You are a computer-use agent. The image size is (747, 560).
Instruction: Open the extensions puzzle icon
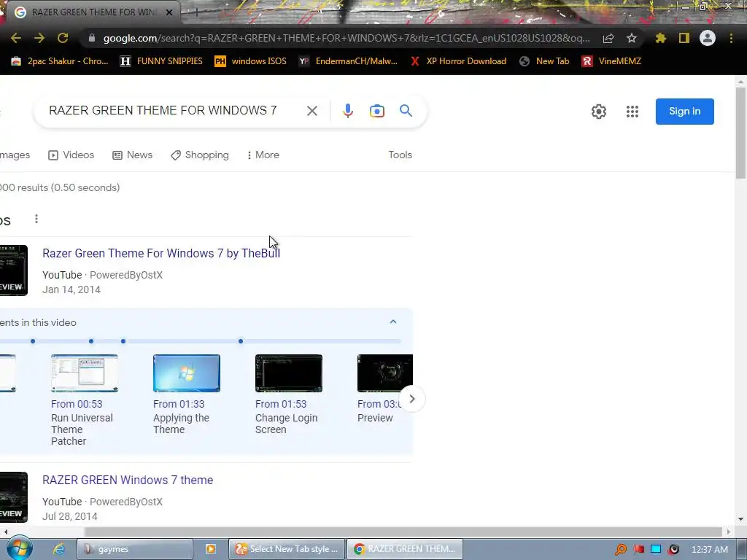[x=661, y=38]
